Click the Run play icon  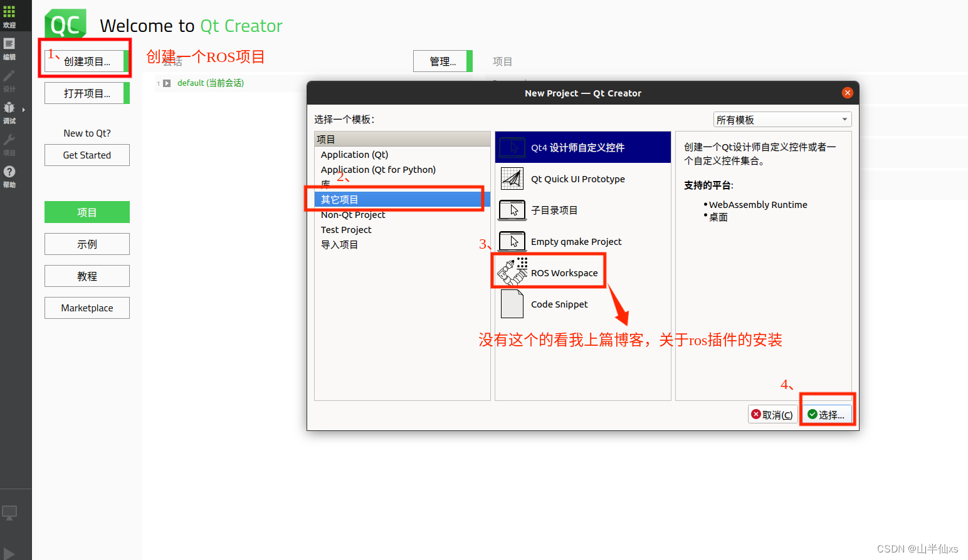pyautogui.click(x=9, y=553)
